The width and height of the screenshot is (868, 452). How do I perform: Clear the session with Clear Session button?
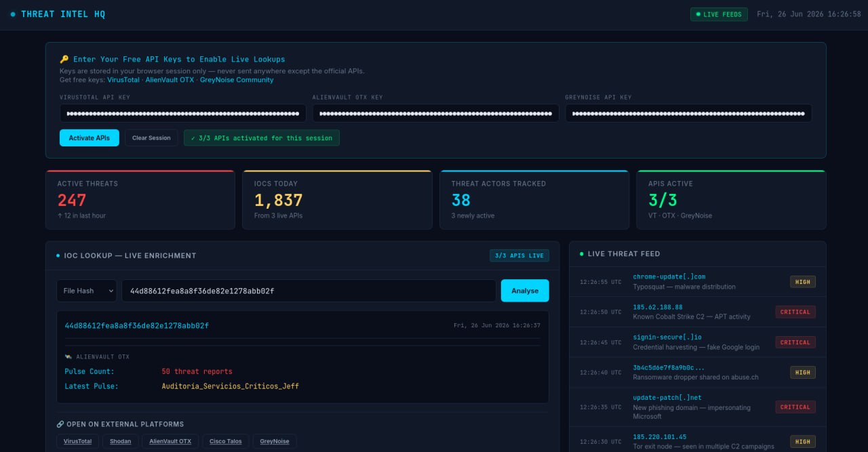151,138
